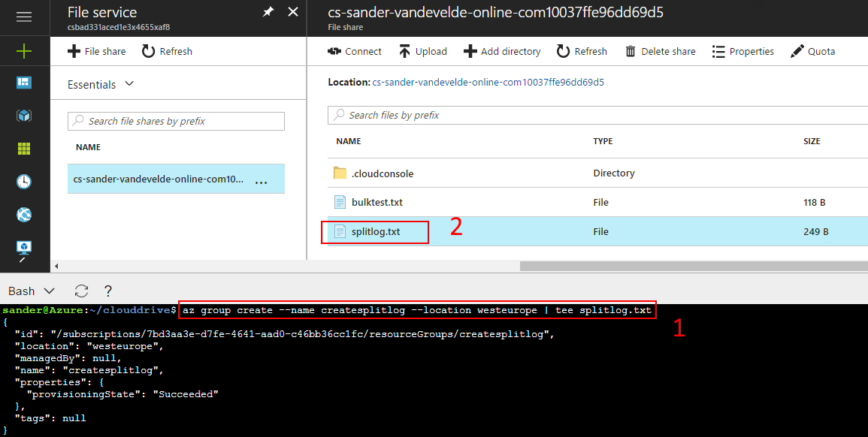This screenshot has width=868, height=437.
Task: Open the ellipsis menu for file share
Action: (x=261, y=180)
